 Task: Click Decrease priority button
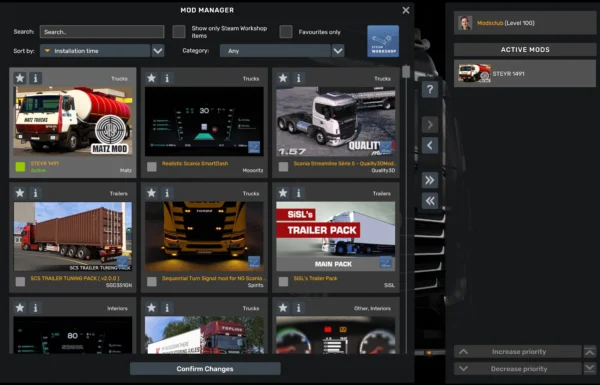coord(518,369)
